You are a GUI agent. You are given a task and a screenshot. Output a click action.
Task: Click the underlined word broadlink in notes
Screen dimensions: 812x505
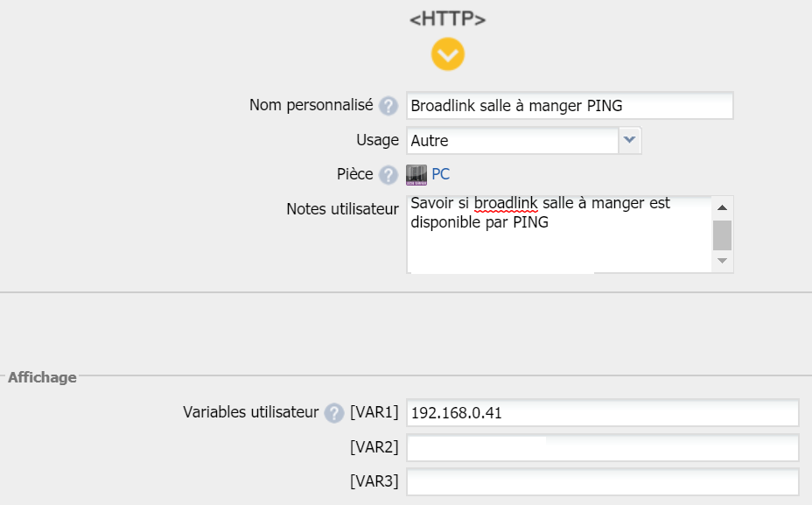point(505,203)
